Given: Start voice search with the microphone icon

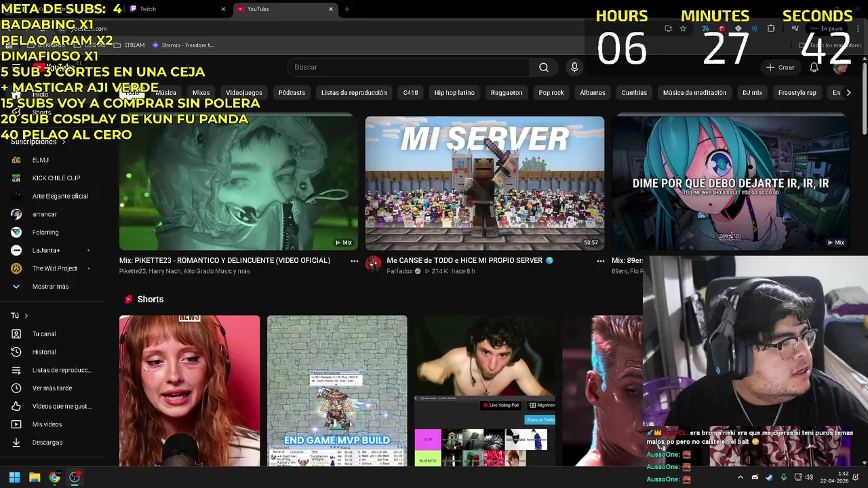Looking at the screenshot, I should click(x=574, y=67).
